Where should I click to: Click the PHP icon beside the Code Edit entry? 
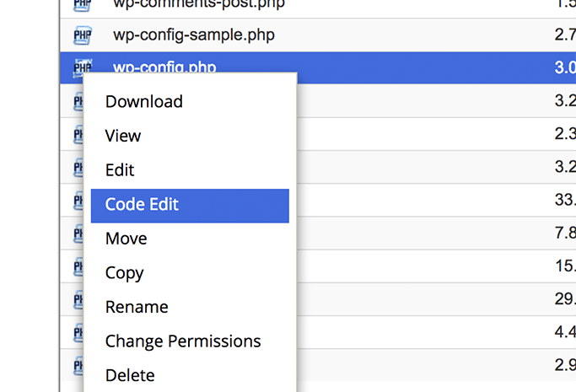pos(78,201)
